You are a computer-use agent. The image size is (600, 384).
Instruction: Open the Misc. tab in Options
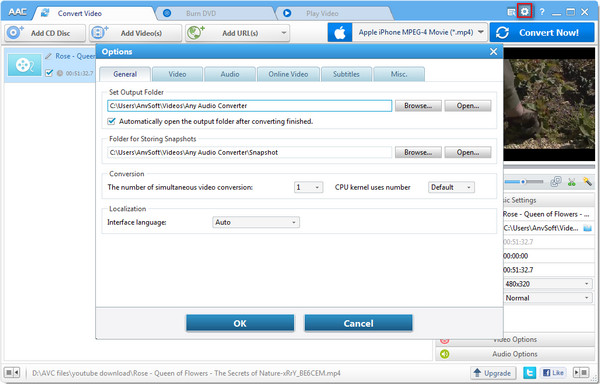(399, 74)
